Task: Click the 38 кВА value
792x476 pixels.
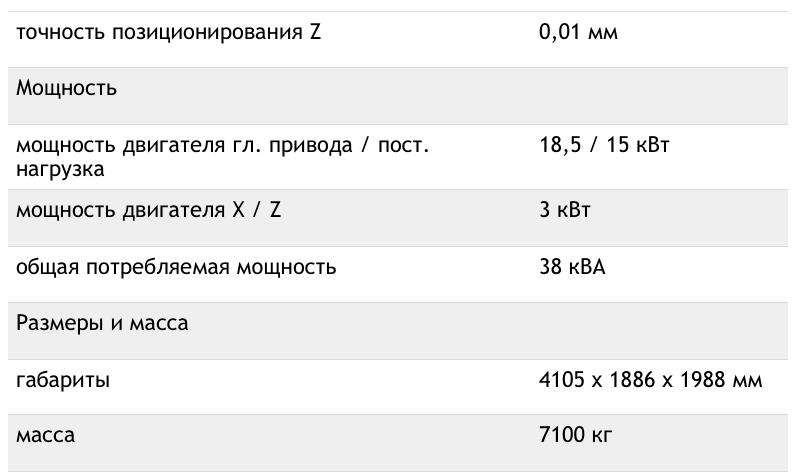Action: point(572,267)
